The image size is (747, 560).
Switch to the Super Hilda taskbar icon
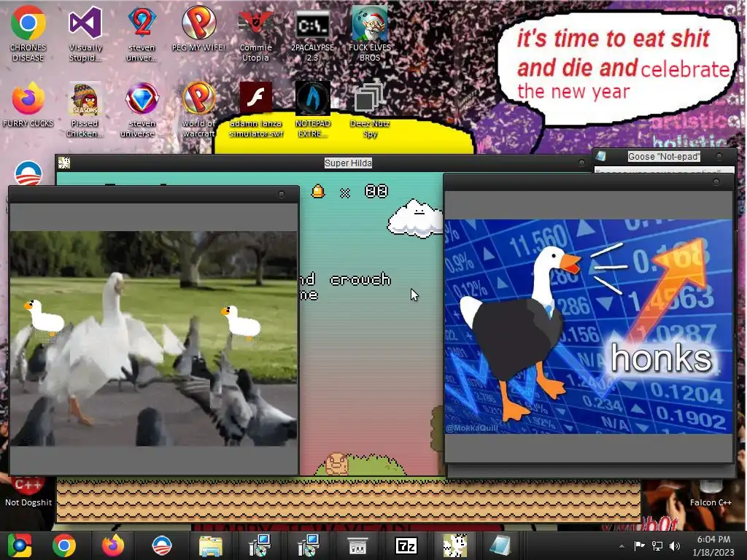pos(455,545)
